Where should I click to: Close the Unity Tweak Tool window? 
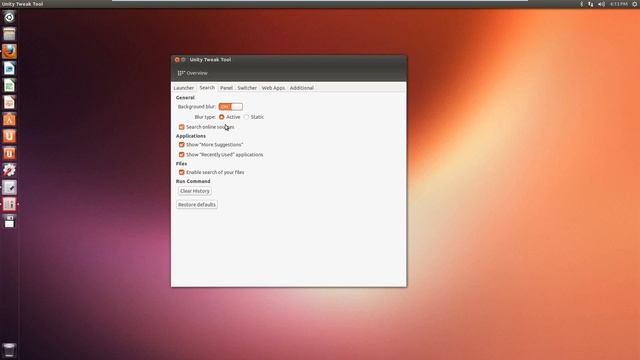[177, 60]
